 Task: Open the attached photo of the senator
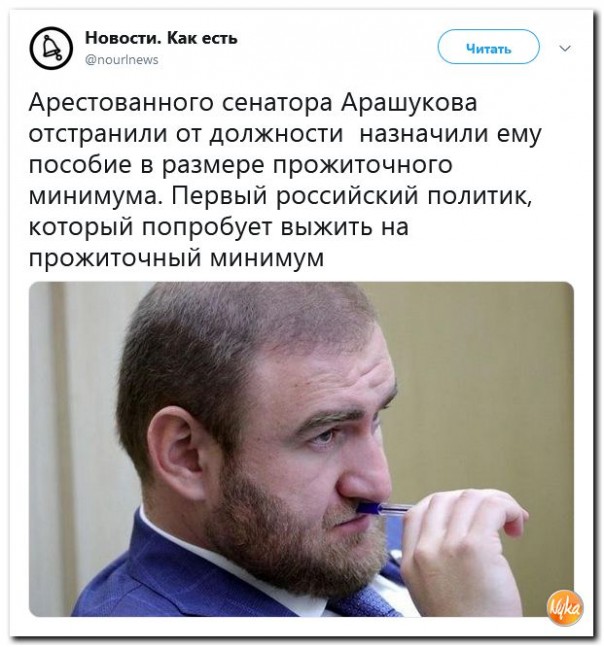click(301, 449)
